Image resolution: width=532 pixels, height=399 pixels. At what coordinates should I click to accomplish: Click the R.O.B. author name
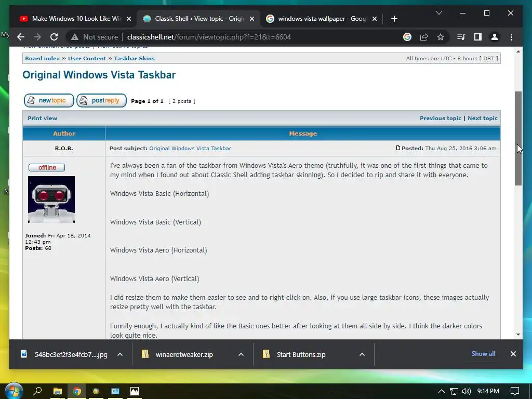point(64,148)
